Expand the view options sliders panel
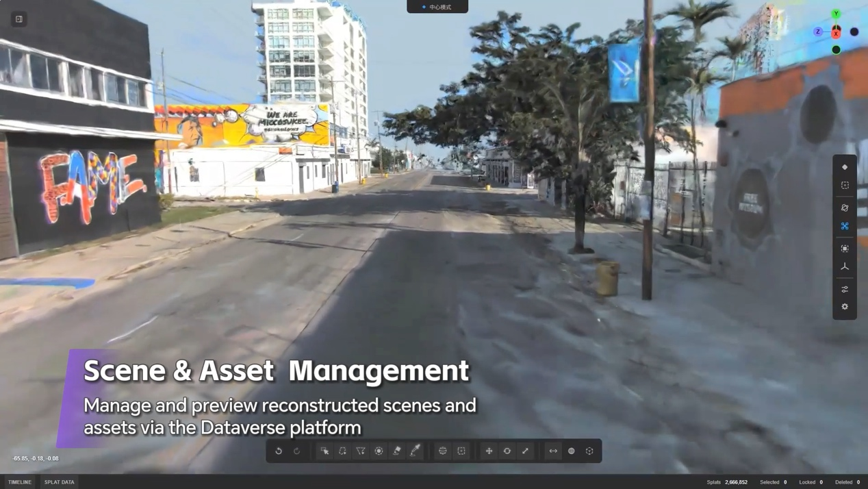This screenshot has width=868, height=489. pos(845,289)
